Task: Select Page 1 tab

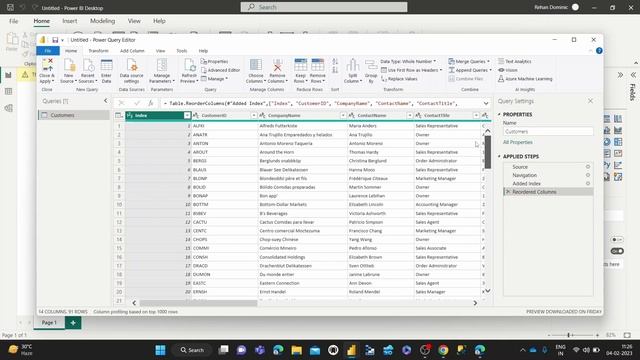Action: [x=49, y=322]
